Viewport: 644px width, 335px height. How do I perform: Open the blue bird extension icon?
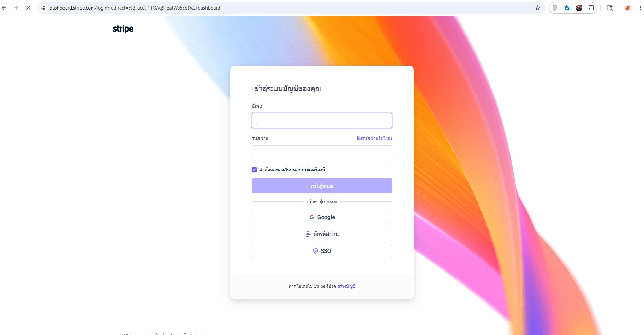click(567, 8)
